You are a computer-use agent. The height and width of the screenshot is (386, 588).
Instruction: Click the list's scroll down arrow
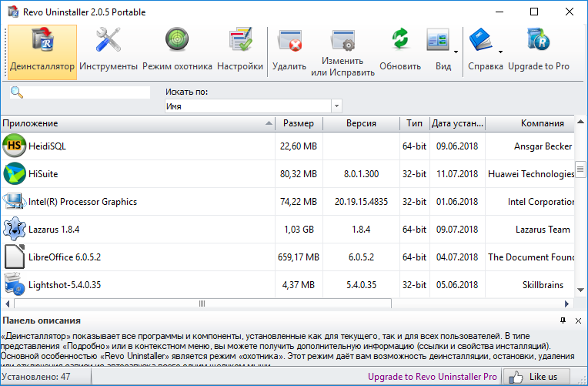[580, 290]
